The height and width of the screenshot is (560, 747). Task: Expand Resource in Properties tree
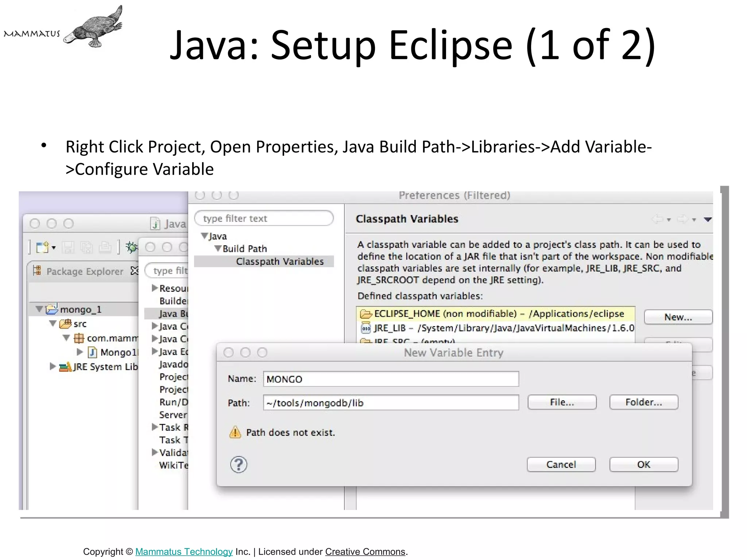155,288
